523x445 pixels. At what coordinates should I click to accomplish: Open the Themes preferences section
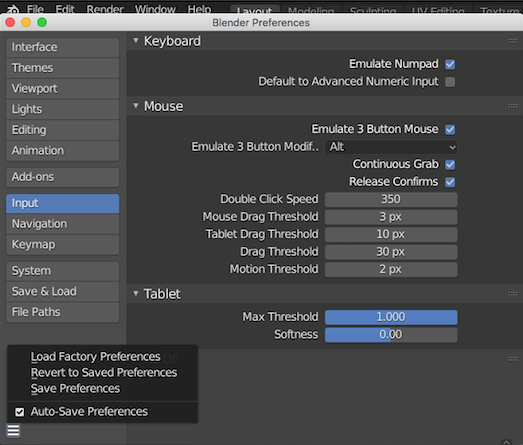(62, 68)
